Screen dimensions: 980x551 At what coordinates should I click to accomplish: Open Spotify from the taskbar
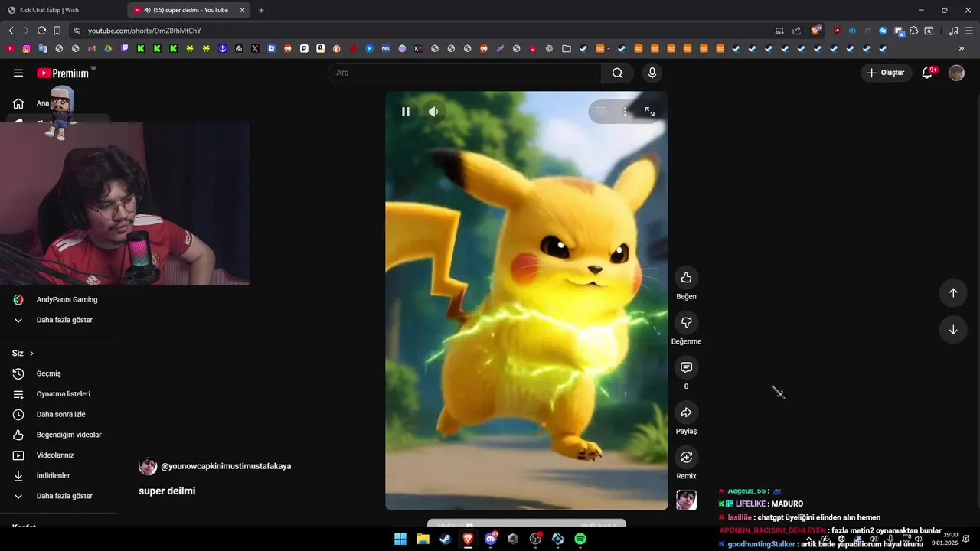580,539
